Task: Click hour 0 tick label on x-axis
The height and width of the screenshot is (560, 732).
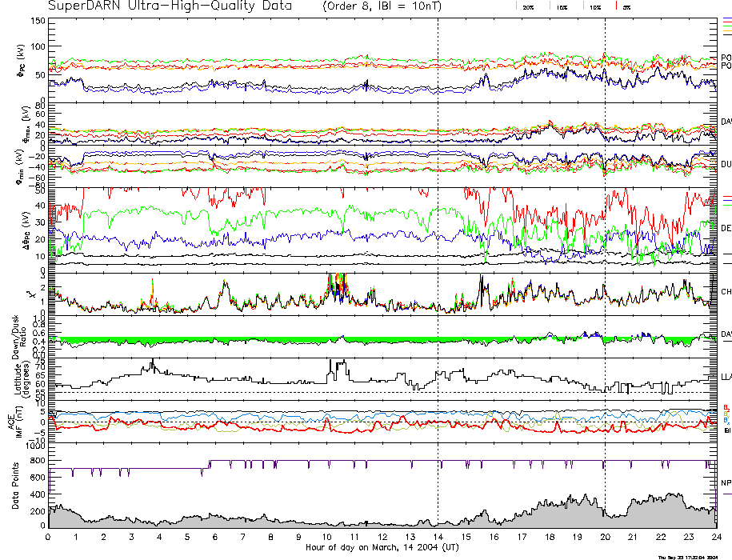Action: coord(49,537)
